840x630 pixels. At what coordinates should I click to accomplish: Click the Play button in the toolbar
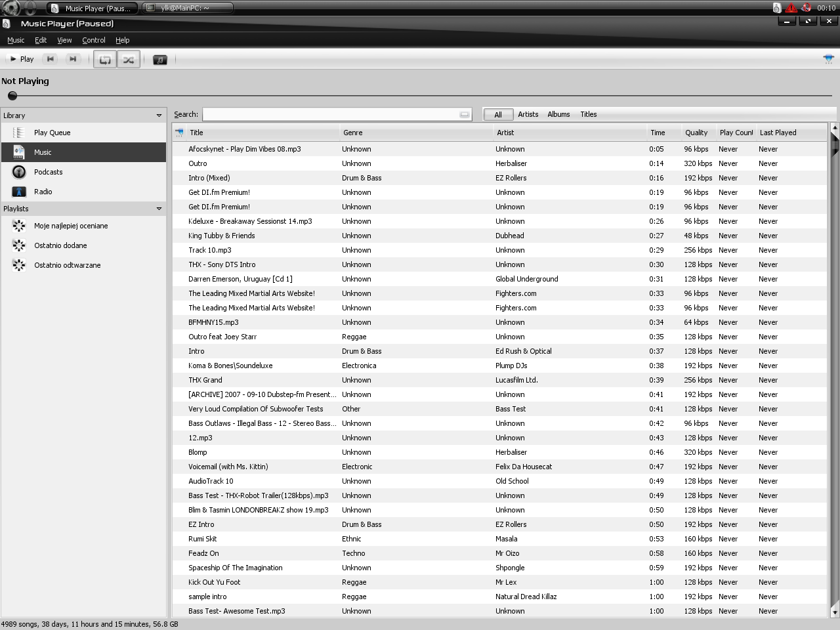[x=22, y=59]
